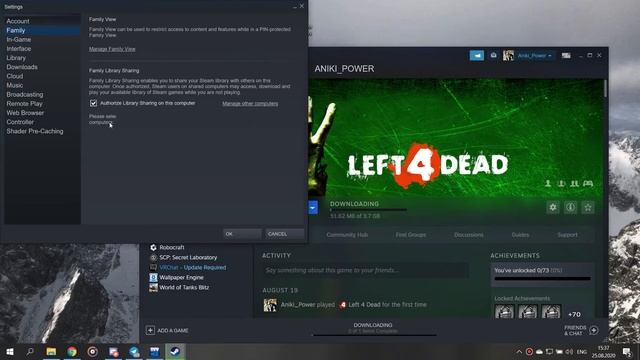Click achievements unlocked progress bar

[x=542, y=279]
